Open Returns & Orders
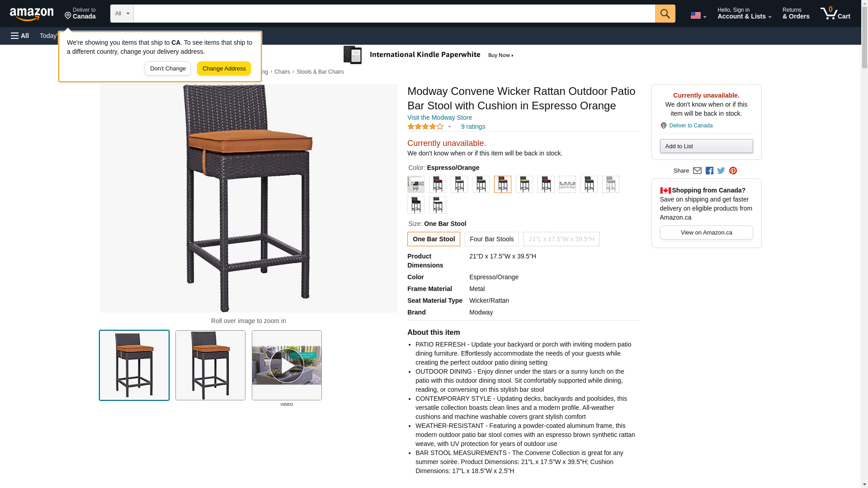Viewport: 868px width, 488px height. [796, 14]
